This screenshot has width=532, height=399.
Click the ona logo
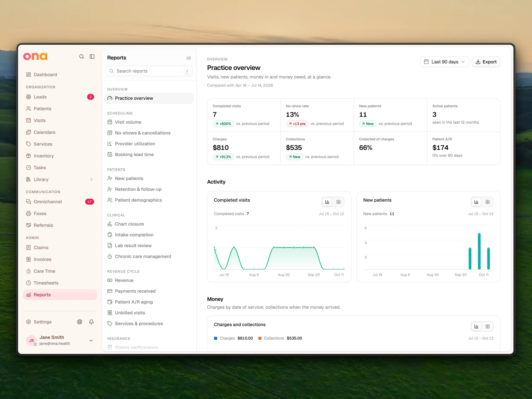[35, 57]
